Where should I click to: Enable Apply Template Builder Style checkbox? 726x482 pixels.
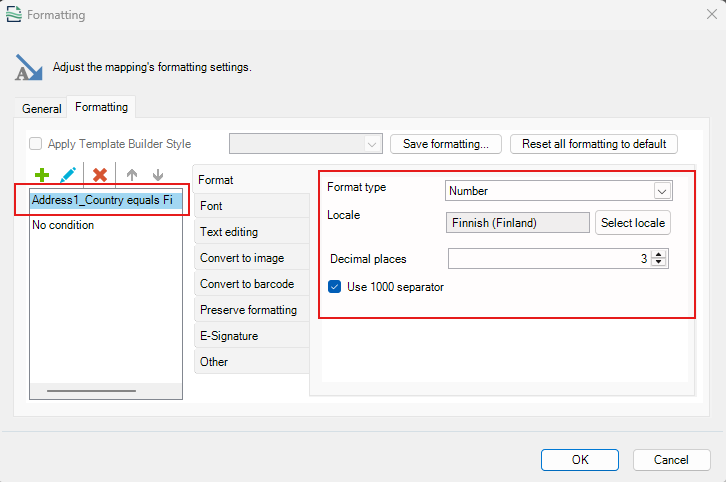[36, 144]
